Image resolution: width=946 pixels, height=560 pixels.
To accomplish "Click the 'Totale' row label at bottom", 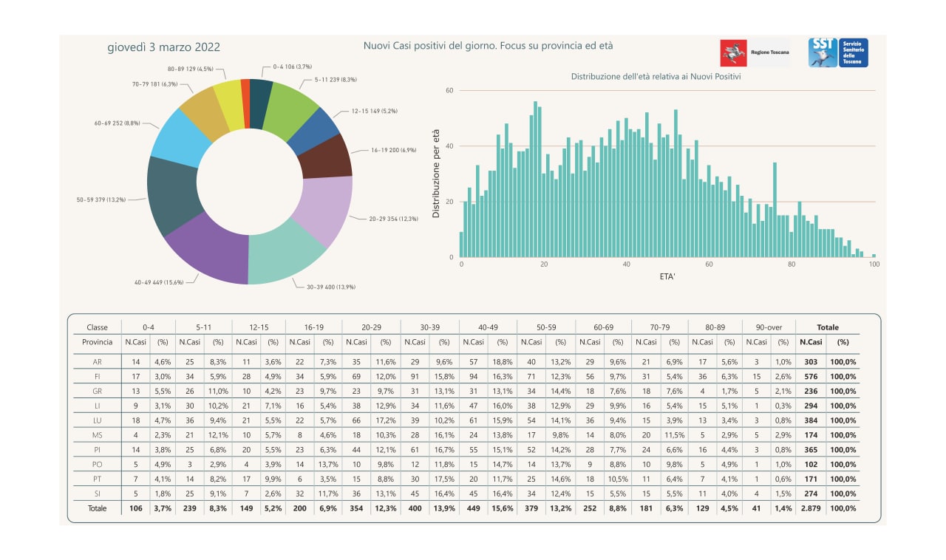I will [97, 508].
